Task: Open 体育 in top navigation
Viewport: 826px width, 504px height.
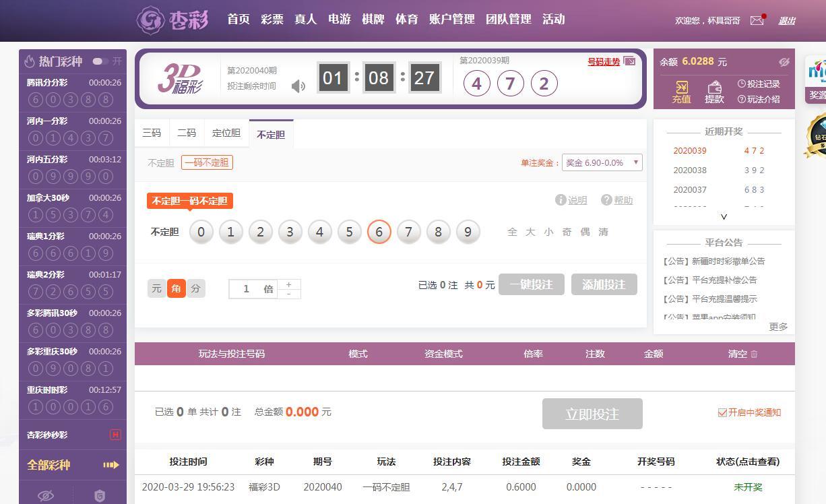Action: 407,20
